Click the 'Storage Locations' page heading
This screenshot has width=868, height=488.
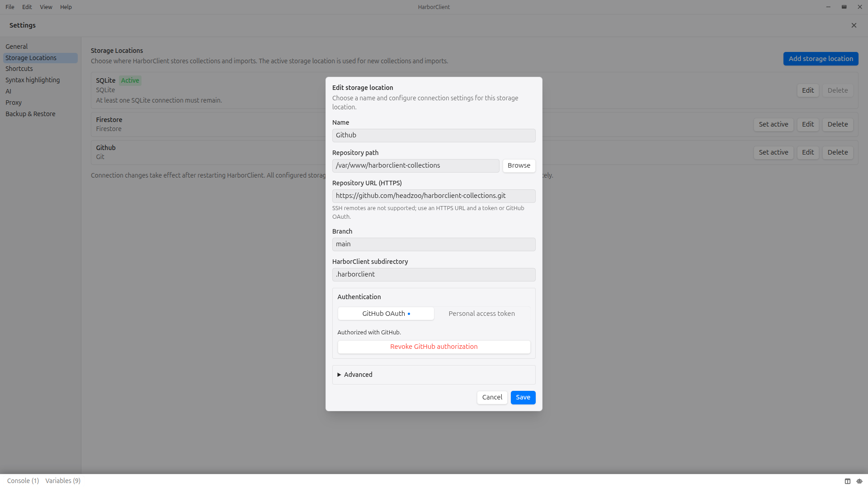tap(117, 51)
